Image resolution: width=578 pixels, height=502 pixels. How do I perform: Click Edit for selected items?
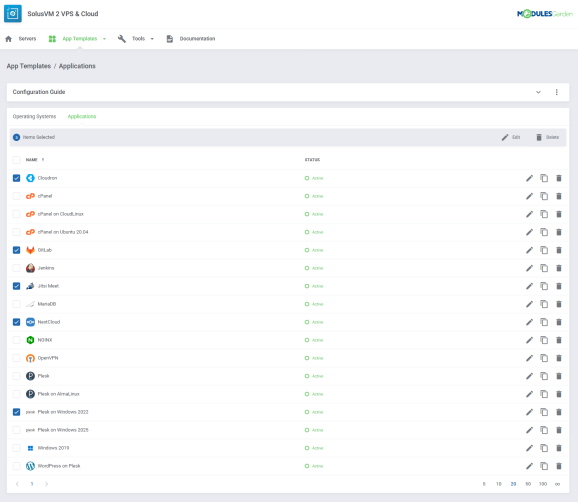click(x=511, y=137)
